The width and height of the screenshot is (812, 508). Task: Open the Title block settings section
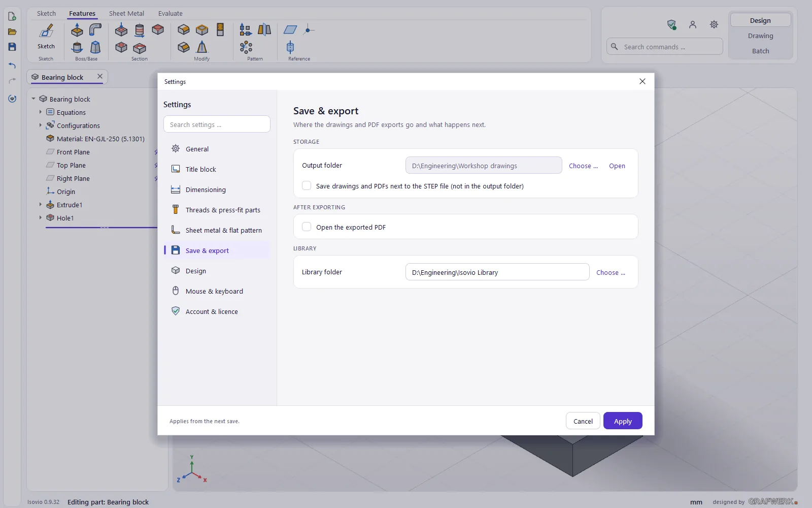coord(217,169)
